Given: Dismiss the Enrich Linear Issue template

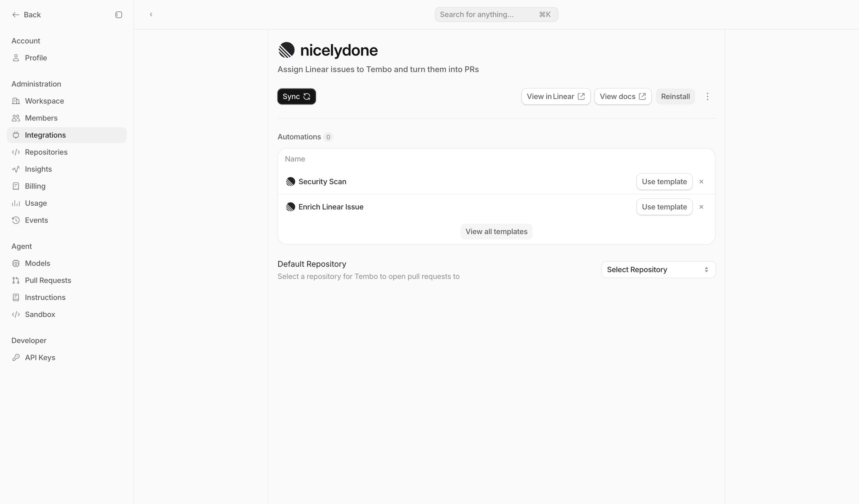Looking at the screenshot, I should (701, 207).
